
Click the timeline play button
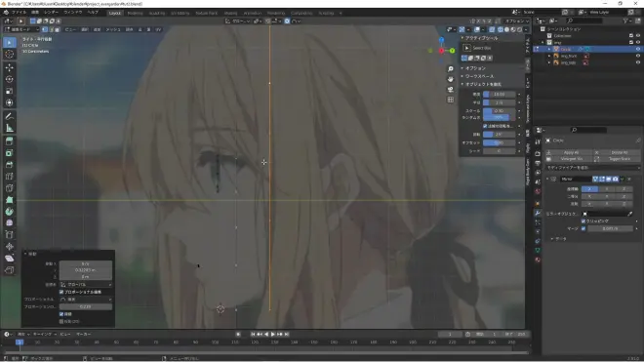272,335
